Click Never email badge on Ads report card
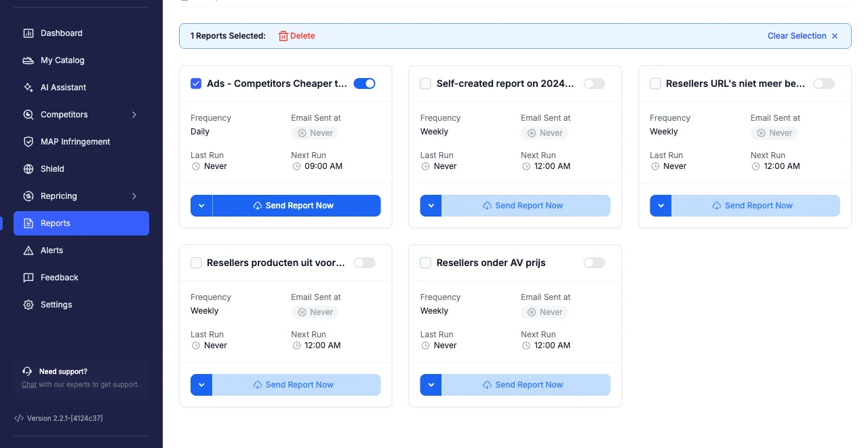This screenshot has width=868, height=448. point(315,133)
